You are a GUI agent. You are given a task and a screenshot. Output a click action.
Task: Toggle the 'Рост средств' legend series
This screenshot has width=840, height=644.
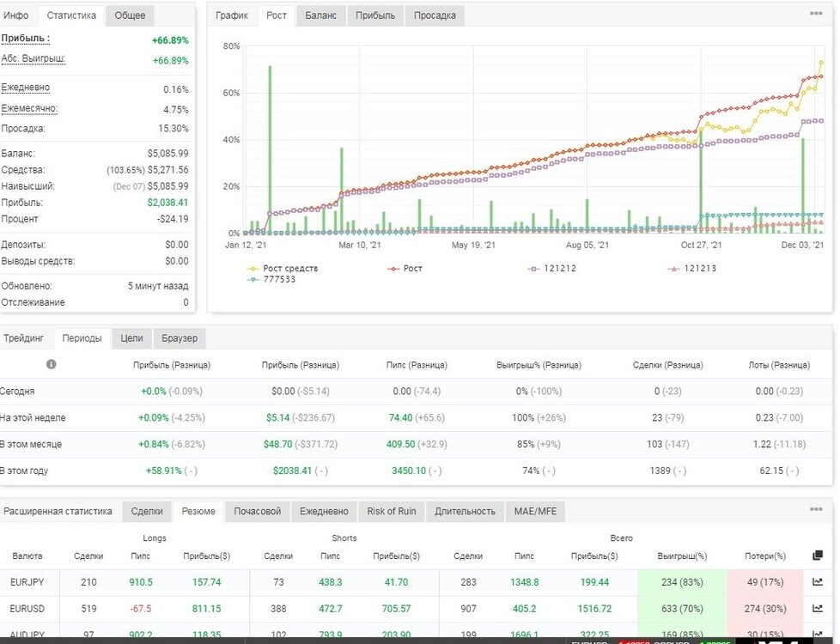click(x=283, y=269)
